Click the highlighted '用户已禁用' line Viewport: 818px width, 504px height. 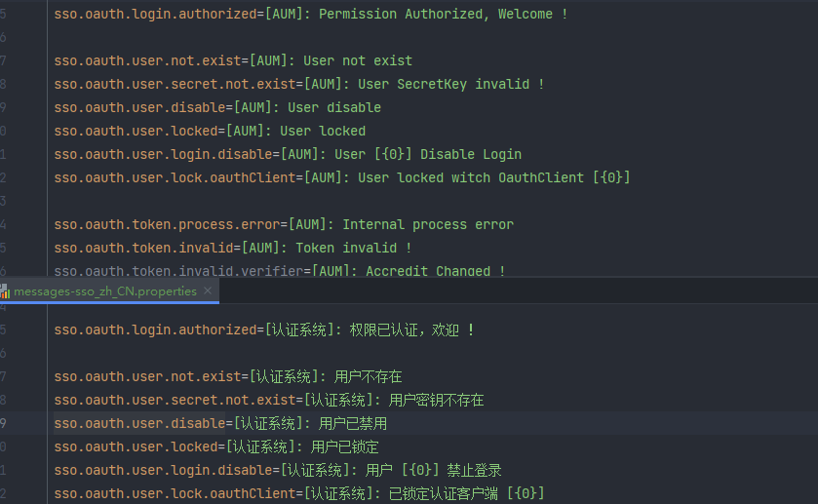click(x=220, y=423)
